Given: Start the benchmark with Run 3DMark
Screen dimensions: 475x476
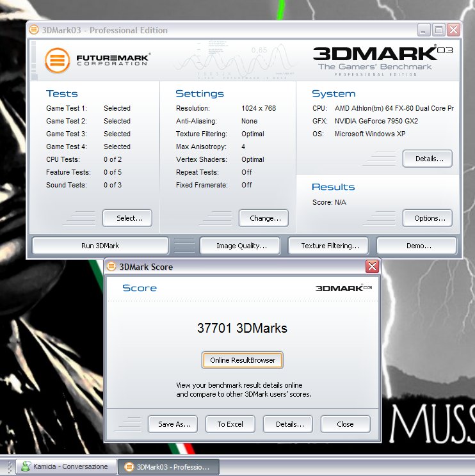Looking at the screenshot, I should [100, 246].
